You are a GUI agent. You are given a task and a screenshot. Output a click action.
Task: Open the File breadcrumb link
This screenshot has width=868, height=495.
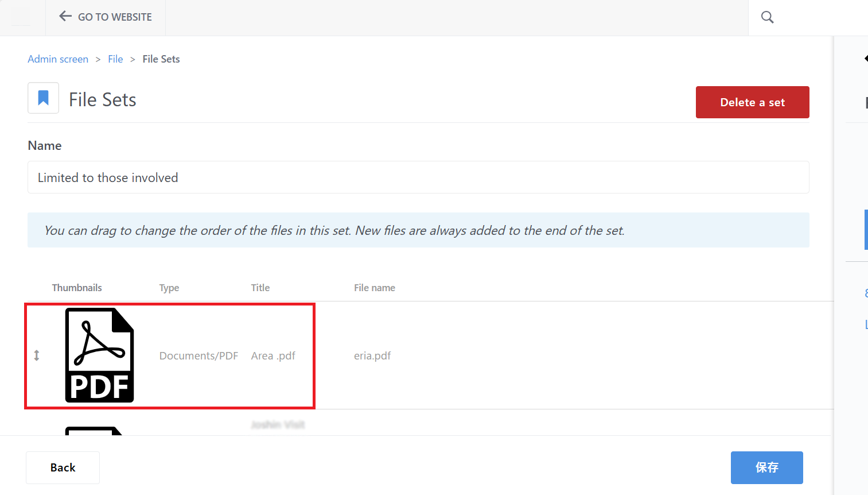115,59
